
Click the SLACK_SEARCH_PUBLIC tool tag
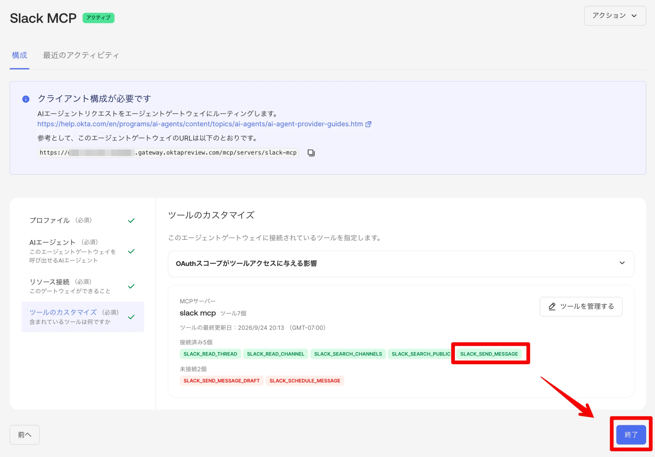click(420, 354)
